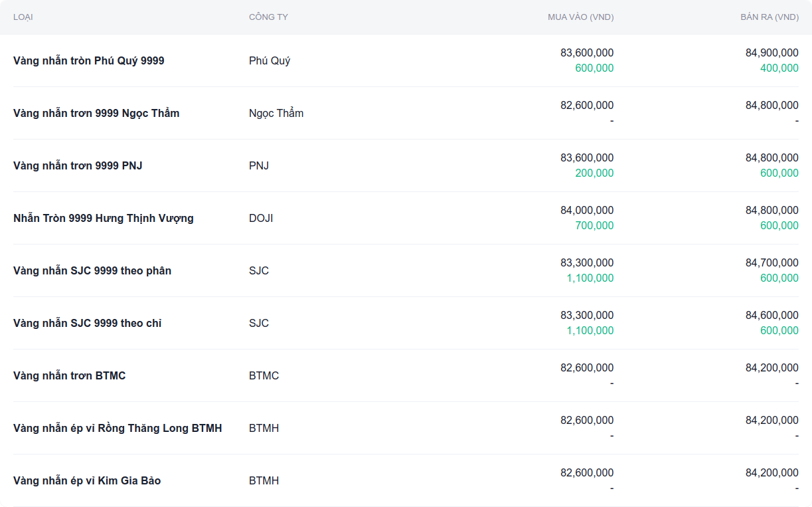Select Vàng nhẫn trơn 9999 Ngọc Thẩm
Viewport: 812px width, 507px height.
[96, 113]
